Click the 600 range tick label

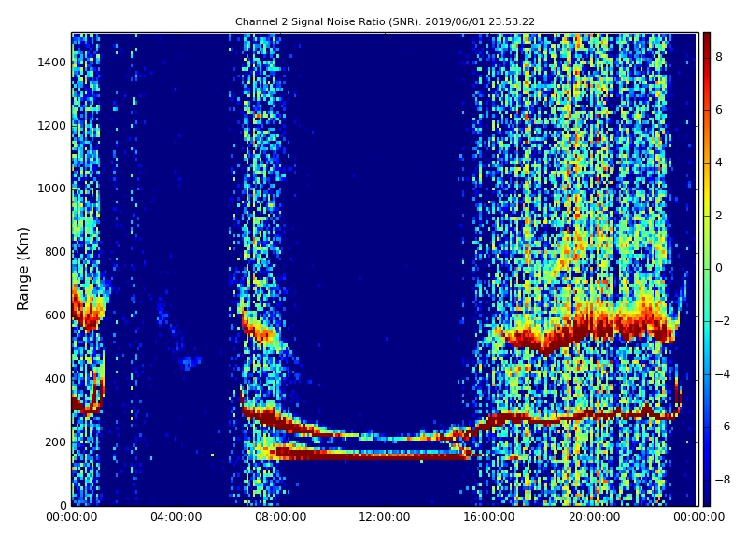(55, 315)
